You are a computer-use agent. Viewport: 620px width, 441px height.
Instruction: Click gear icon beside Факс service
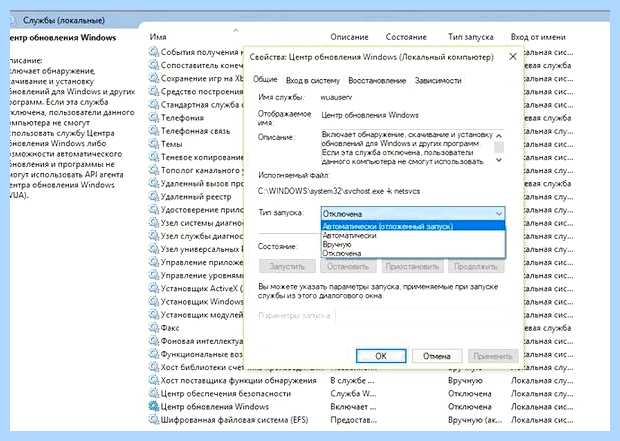153,328
